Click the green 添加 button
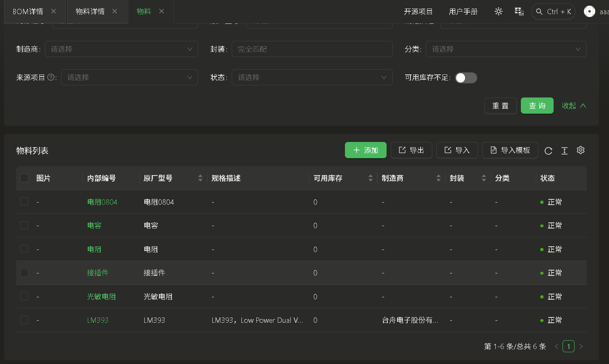The width and height of the screenshot is (609, 364). (x=366, y=150)
